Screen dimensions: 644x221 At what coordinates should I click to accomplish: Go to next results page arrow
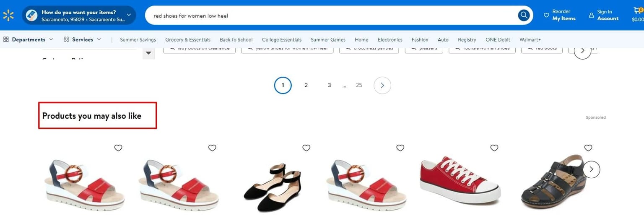tap(382, 85)
